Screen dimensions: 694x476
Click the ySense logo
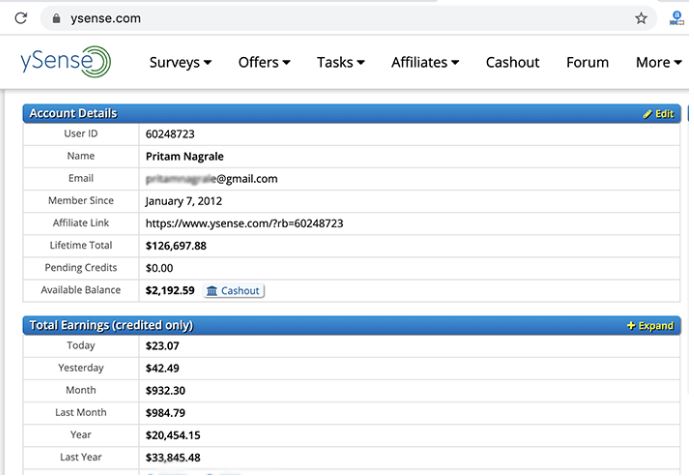(x=65, y=62)
